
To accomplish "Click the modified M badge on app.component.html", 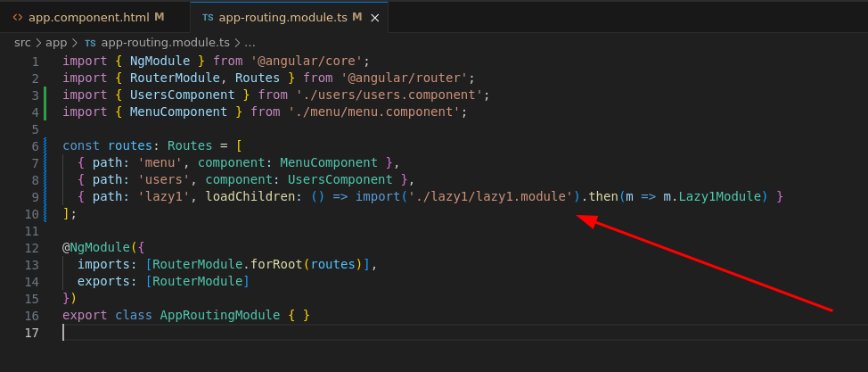I will click(x=160, y=17).
